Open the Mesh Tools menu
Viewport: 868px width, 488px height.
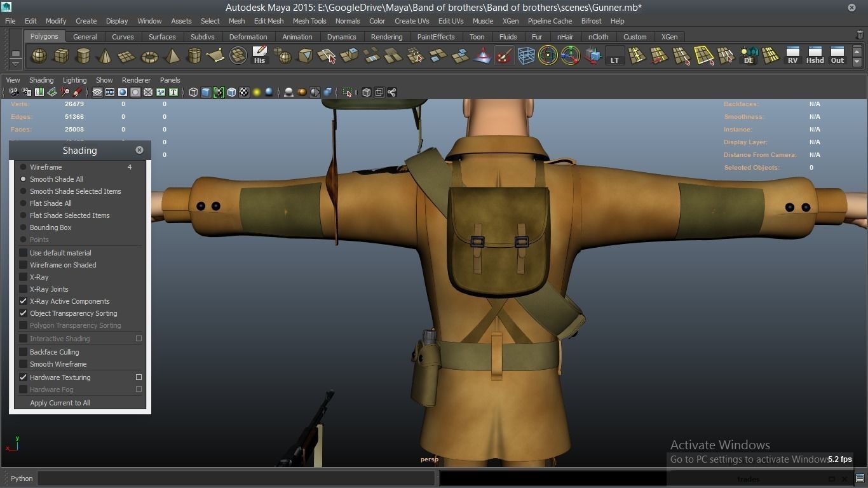(309, 21)
